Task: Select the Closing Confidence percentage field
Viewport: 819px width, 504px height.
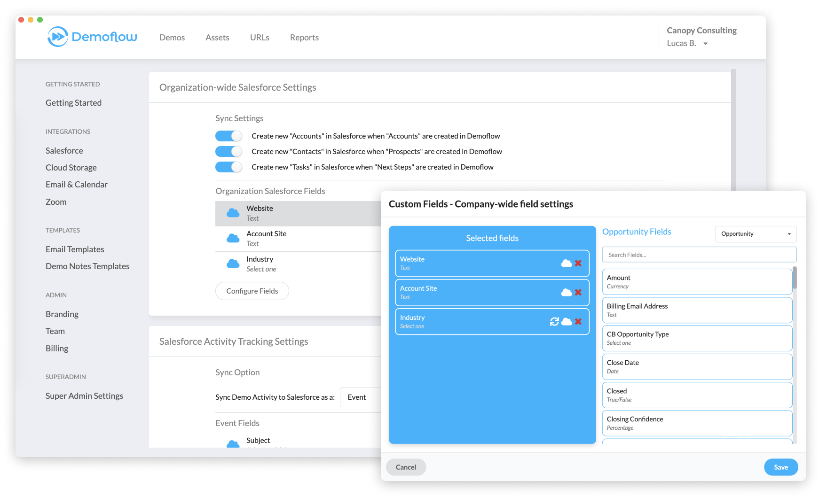Action: point(697,423)
